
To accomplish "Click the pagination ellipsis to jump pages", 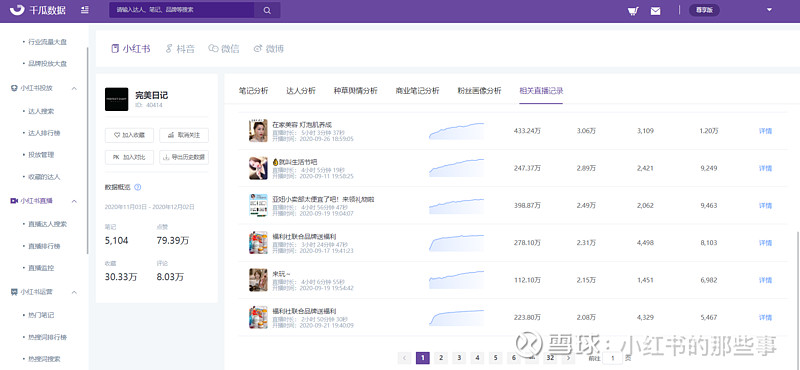I will pyautogui.click(x=531, y=358).
